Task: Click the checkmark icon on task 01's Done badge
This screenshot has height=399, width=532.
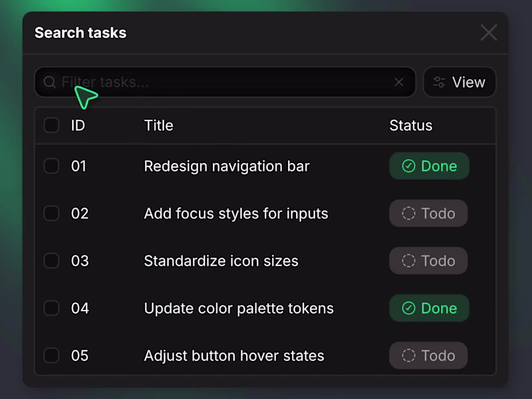Action: click(x=409, y=166)
